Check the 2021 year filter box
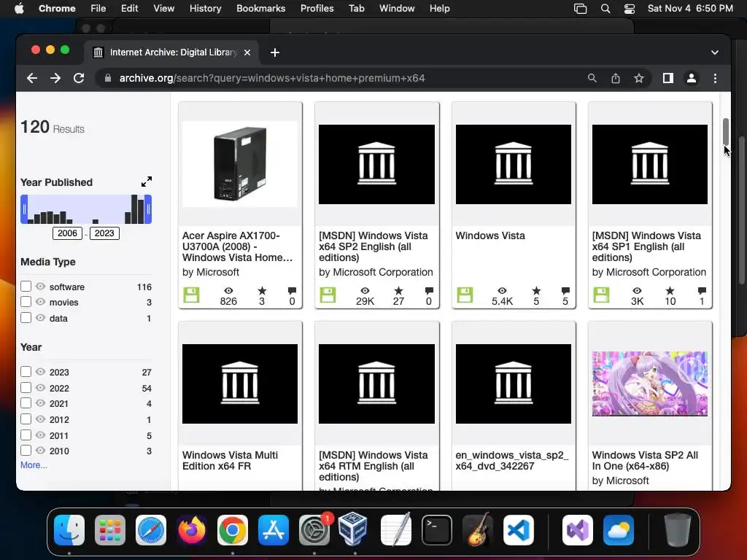 click(26, 403)
